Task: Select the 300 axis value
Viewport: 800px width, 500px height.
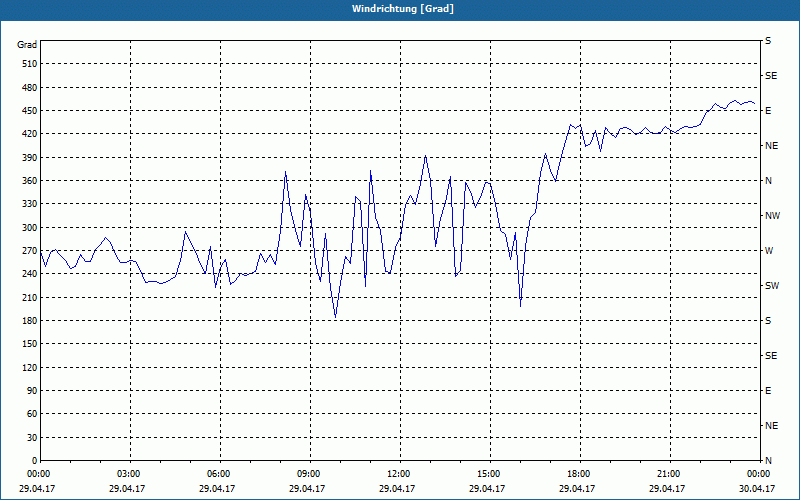Action: click(x=30, y=228)
